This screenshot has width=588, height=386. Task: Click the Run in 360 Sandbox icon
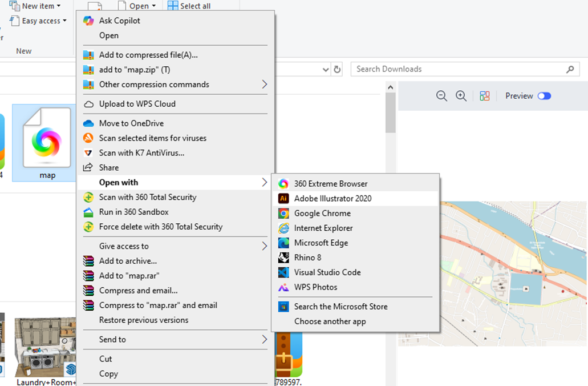(x=88, y=212)
